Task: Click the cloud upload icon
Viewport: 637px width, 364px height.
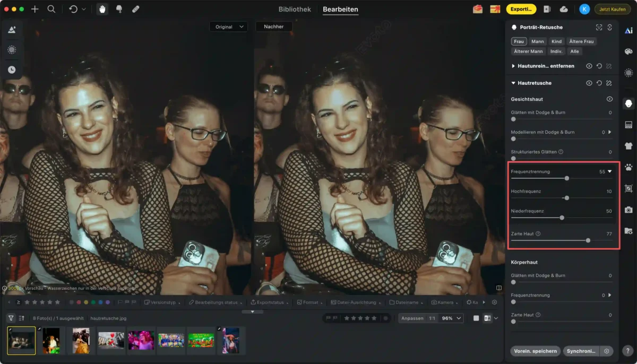Action: (564, 9)
